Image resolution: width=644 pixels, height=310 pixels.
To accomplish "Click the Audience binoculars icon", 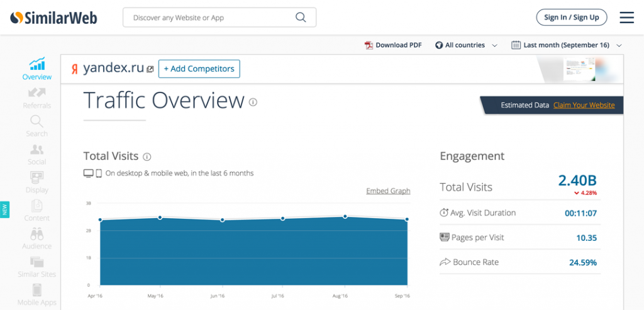I will point(37,234).
